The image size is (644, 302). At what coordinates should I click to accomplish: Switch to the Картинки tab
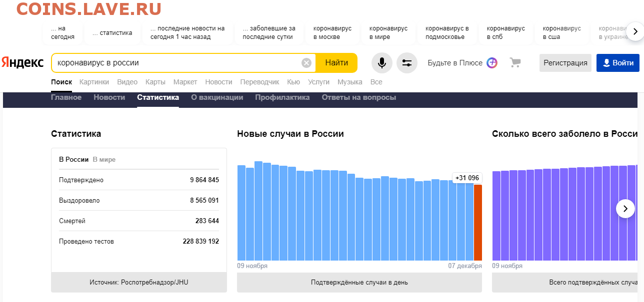94,82
